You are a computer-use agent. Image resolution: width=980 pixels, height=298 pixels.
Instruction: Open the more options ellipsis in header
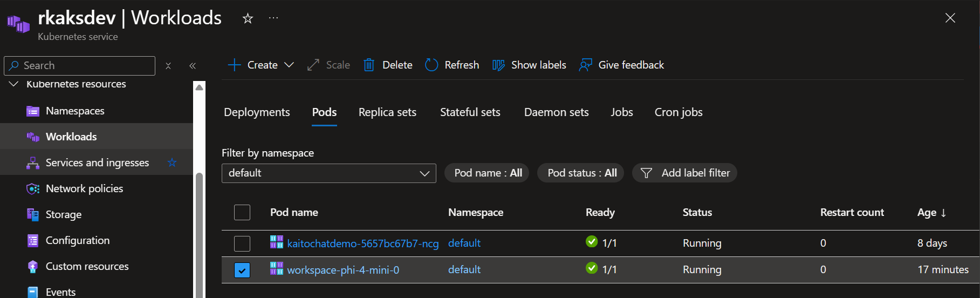coord(273,18)
